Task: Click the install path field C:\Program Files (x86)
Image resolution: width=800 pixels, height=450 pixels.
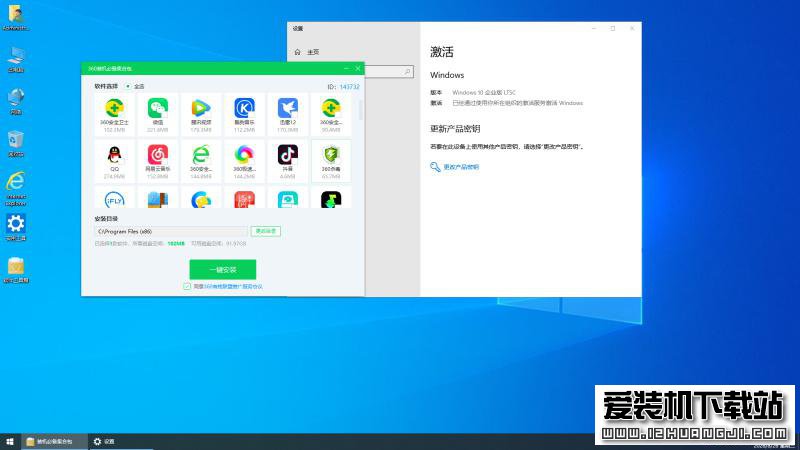Action: [x=171, y=232]
